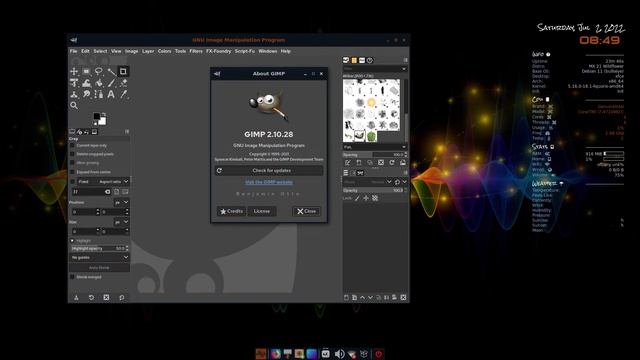Click the delete layer icon
The height and width of the screenshot is (360, 640).
click(x=403, y=298)
